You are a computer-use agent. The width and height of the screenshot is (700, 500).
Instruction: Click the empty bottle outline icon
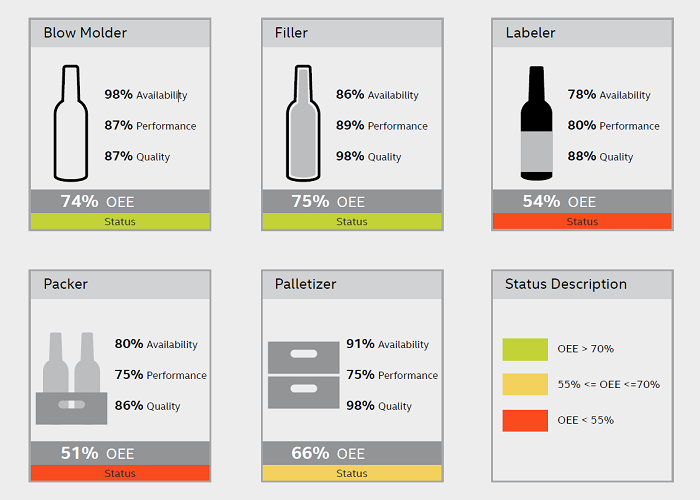(69, 123)
